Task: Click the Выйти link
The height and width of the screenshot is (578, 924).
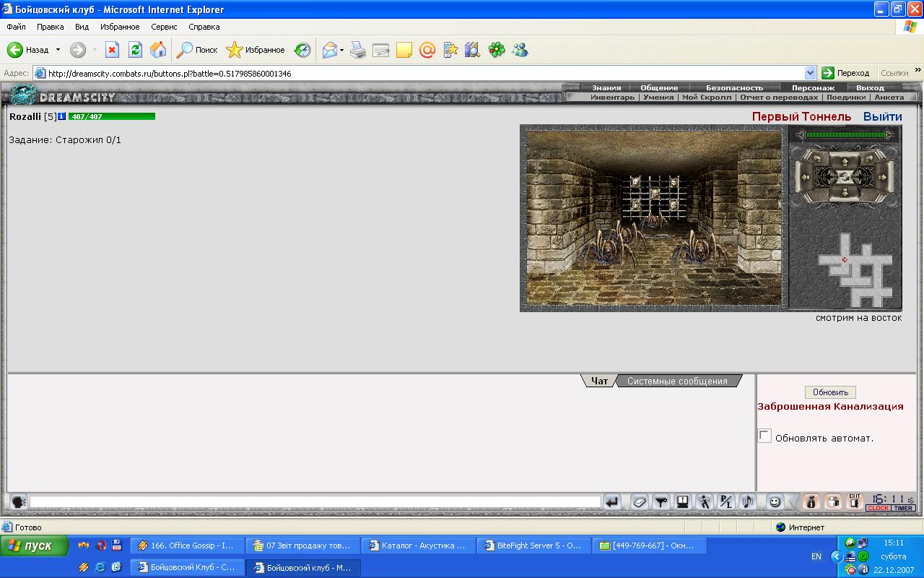Action: pos(882,116)
